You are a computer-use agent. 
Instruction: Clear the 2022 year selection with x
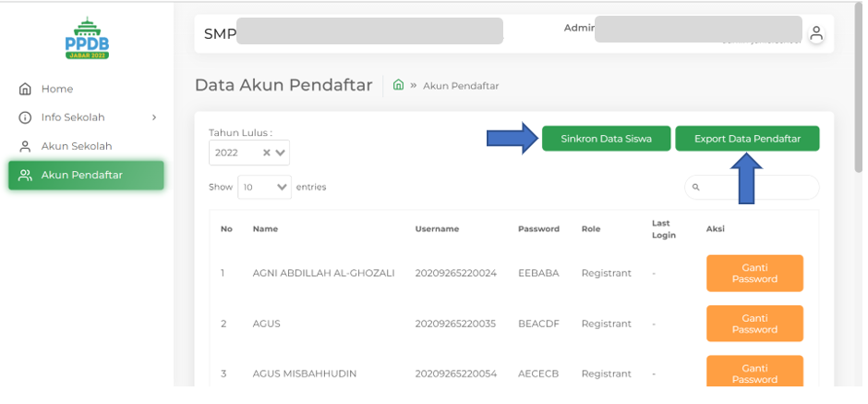[x=267, y=153]
